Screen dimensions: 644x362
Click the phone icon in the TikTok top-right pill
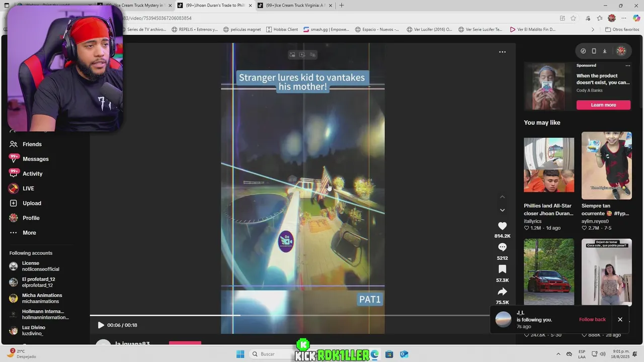coord(594,51)
